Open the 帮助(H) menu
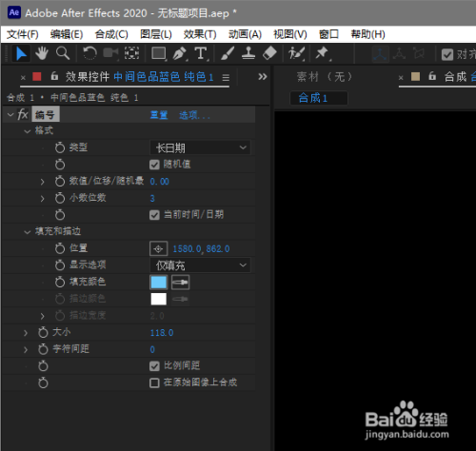Viewport: 476px width, 451px height. click(367, 34)
